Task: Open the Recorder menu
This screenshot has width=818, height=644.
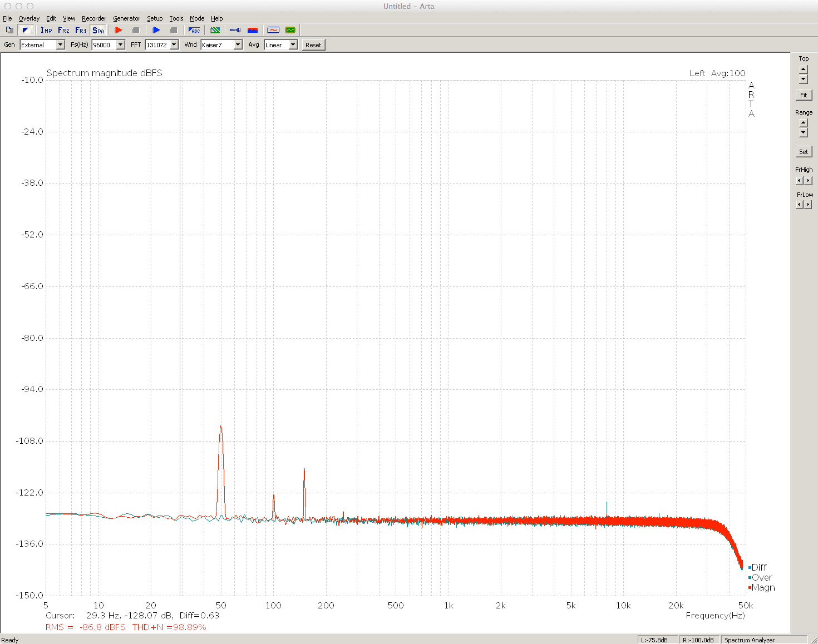Action: click(x=94, y=18)
